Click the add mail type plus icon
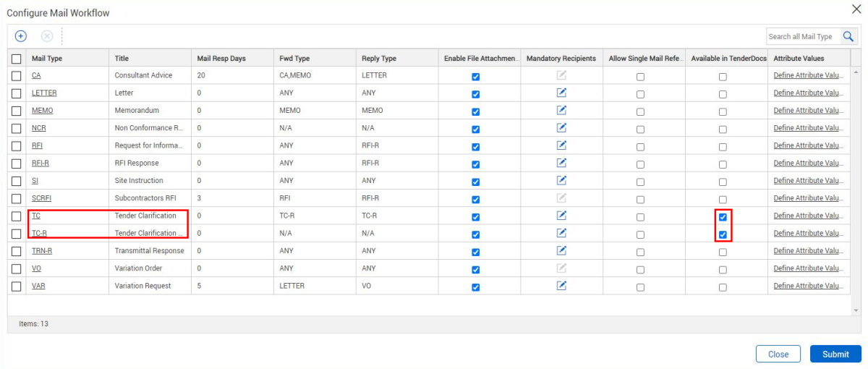This screenshot has height=369, width=868. point(21,35)
